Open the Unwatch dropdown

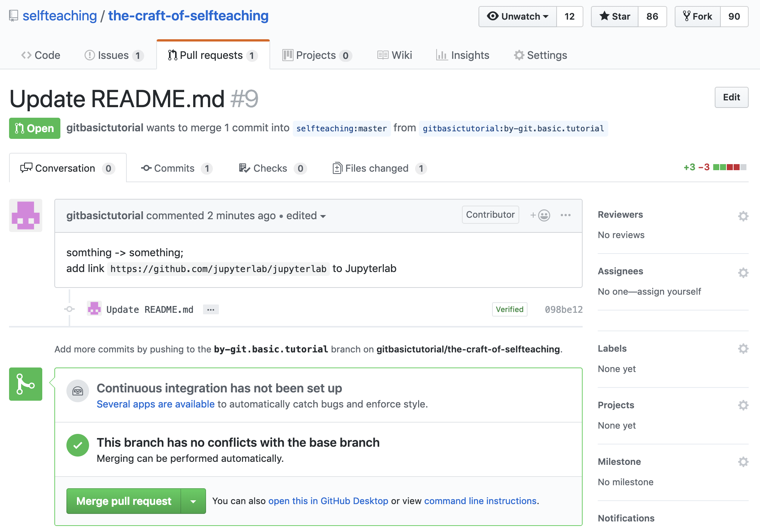pyautogui.click(x=518, y=17)
